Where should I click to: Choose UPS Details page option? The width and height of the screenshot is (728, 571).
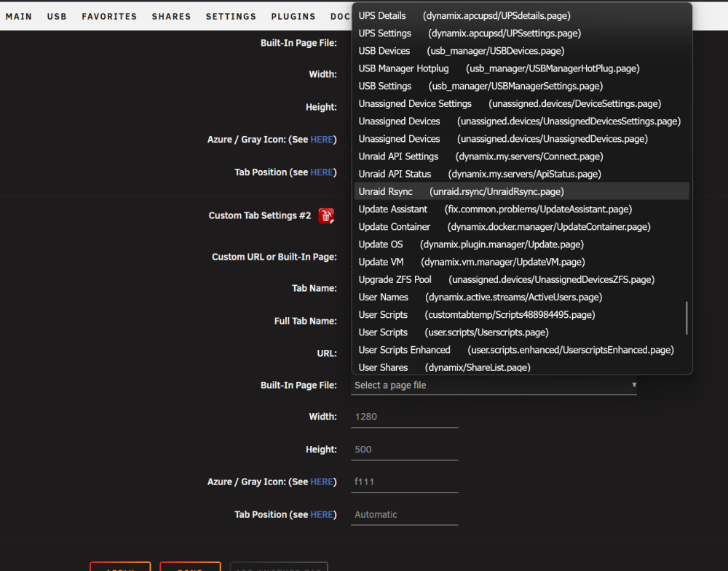[521, 16]
